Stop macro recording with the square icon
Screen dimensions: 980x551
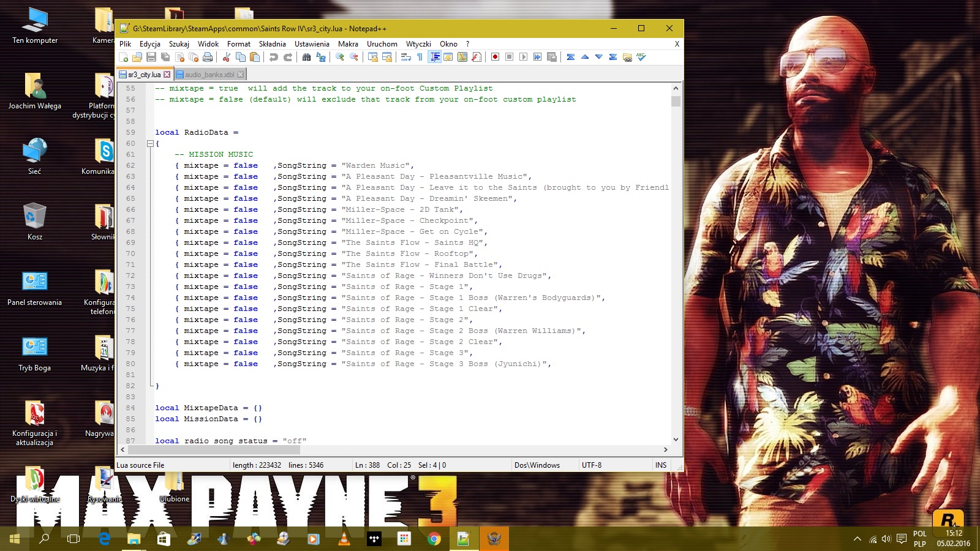click(x=509, y=57)
